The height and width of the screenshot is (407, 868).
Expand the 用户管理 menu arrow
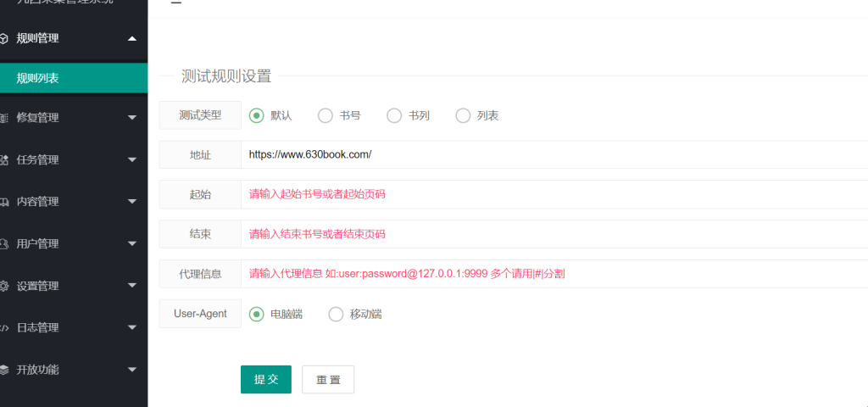point(131,243)
